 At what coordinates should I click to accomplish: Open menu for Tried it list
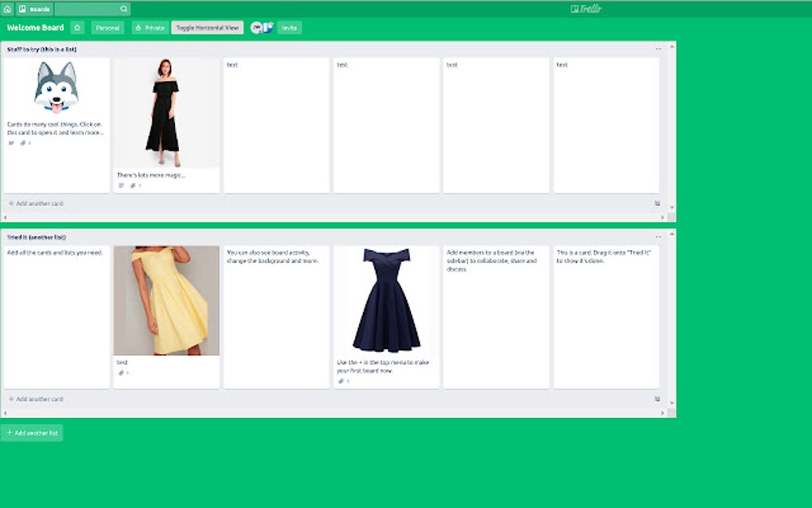[x=658, y=237]
